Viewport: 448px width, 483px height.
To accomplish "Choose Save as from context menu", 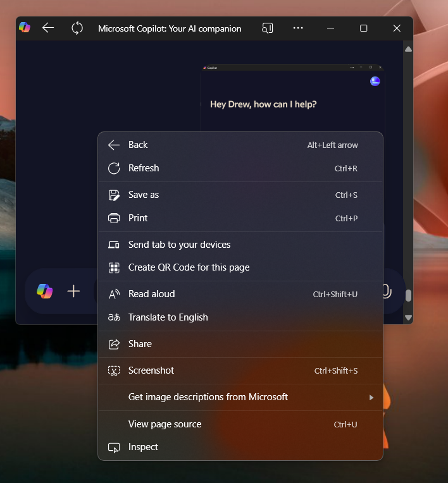I will coord(240,195).
